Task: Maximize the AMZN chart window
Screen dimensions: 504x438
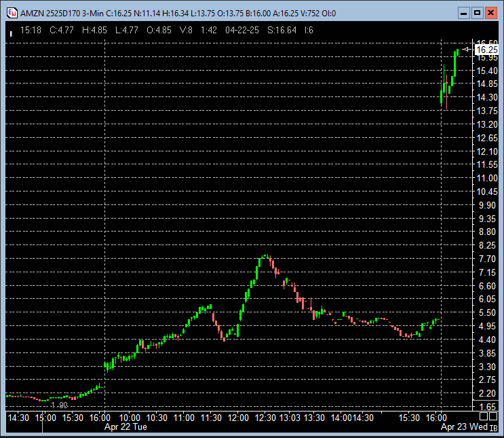Action: coord(478,13)
